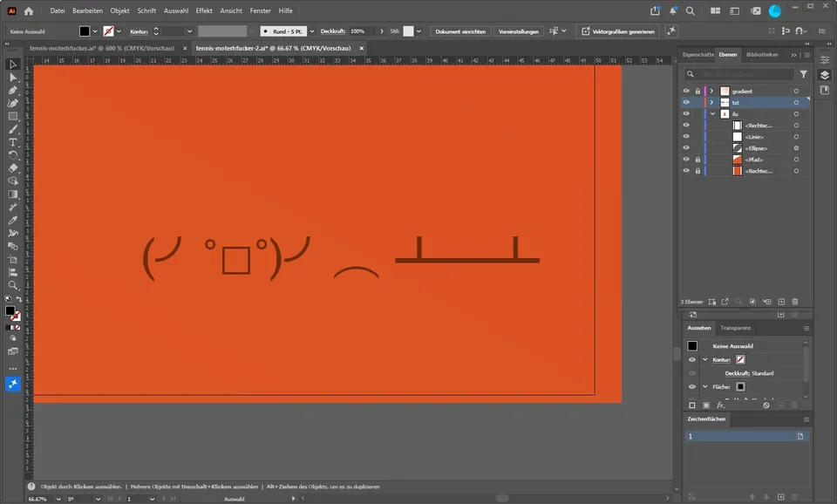Select the Rectangle tool
837x504 pixels.
pos(13,116)
